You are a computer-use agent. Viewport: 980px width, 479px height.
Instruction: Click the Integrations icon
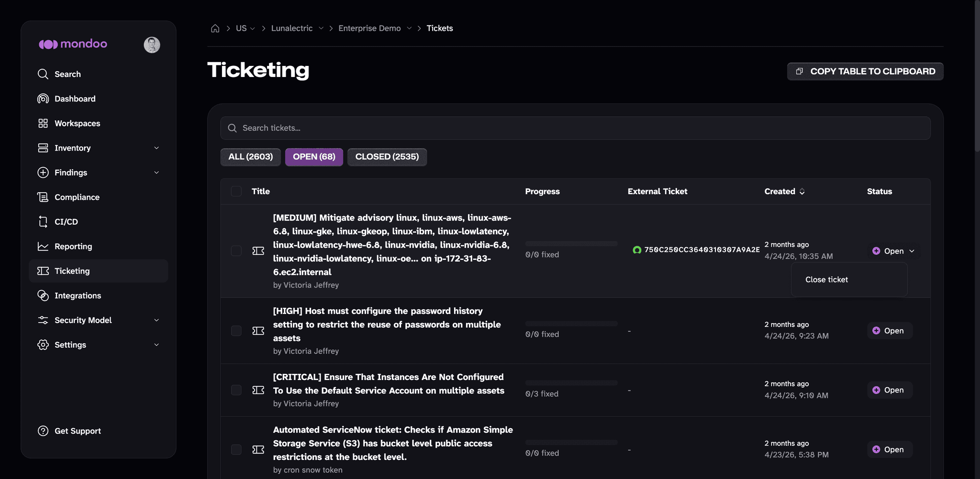tap(43, 295)
